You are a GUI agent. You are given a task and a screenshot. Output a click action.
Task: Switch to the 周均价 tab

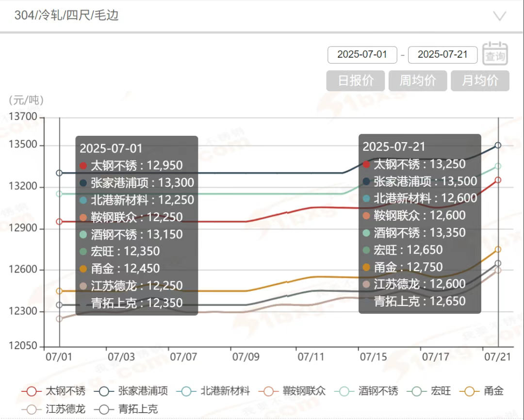pyautogui.click(x=418, y=81)
